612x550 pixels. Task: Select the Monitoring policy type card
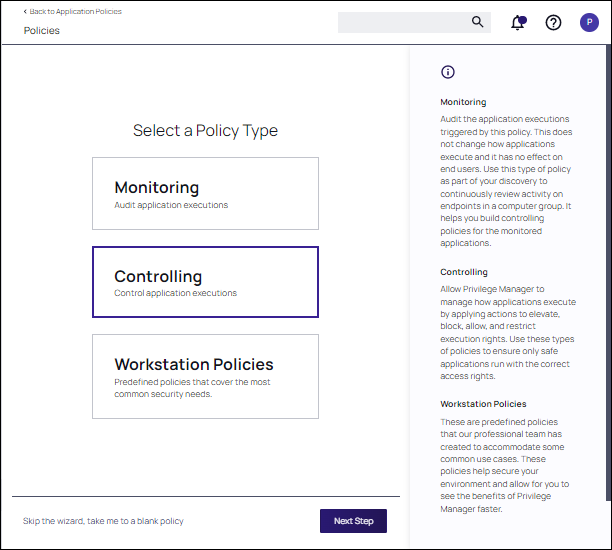pyautogui.click(x=205, y=194)
